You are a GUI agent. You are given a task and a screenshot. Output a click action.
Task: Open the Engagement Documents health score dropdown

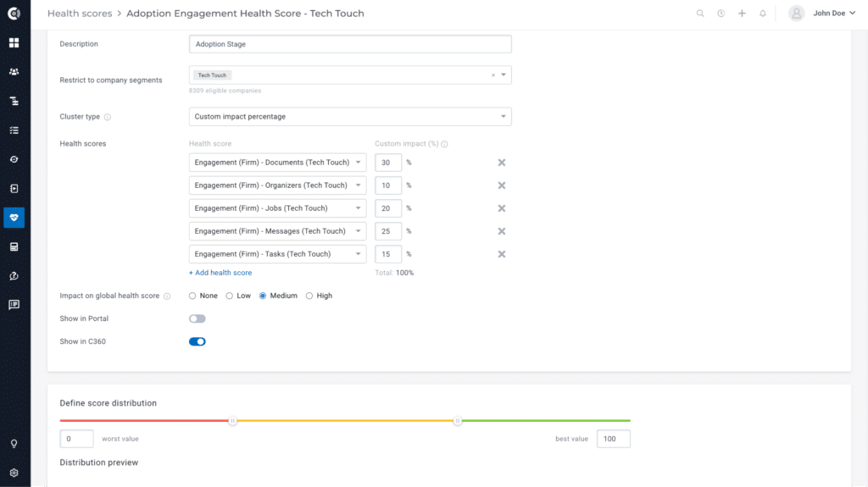[277, 163]
